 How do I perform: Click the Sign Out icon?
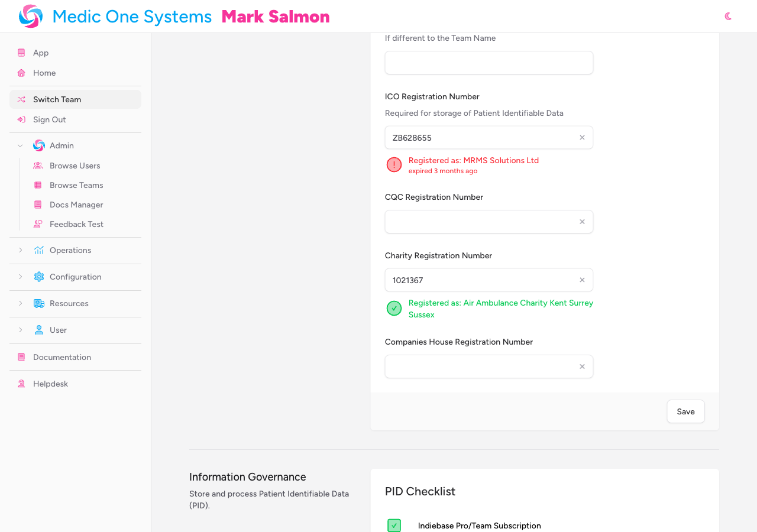coord(21,119)
